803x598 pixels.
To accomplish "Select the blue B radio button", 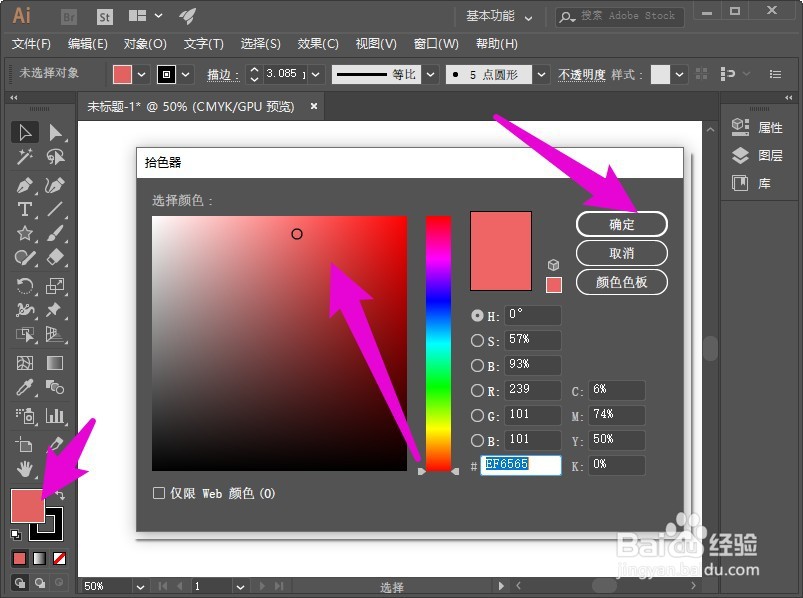I will point(477,440).
